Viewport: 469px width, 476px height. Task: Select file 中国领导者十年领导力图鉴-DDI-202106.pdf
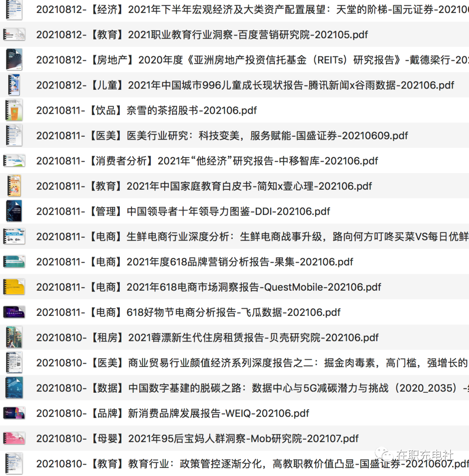183,211
